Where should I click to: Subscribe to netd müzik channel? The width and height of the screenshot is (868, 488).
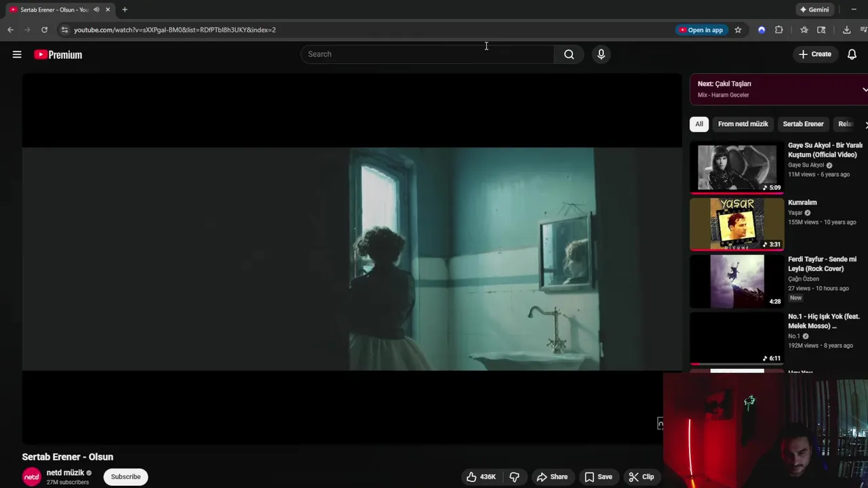pyautogui.click(x=125, y=476)
